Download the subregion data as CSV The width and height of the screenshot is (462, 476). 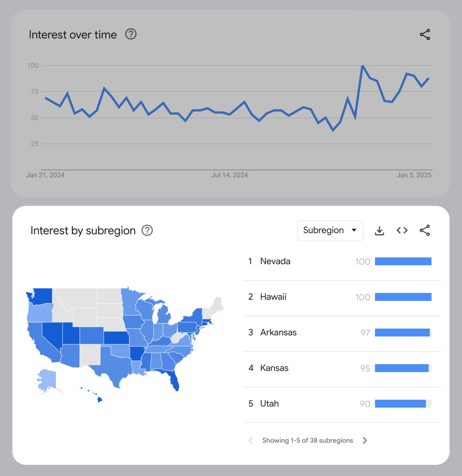[x=379, y=231]
